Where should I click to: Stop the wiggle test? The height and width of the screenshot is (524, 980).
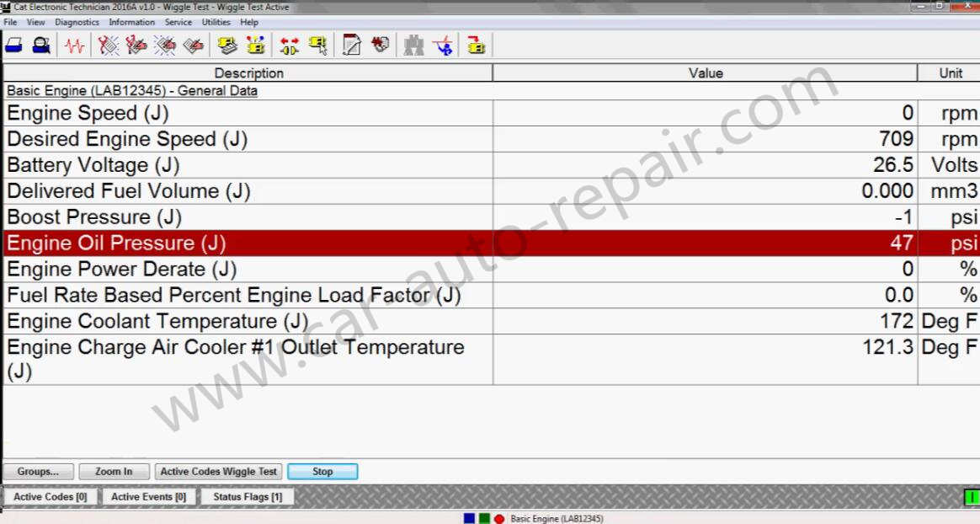(322, 472)
